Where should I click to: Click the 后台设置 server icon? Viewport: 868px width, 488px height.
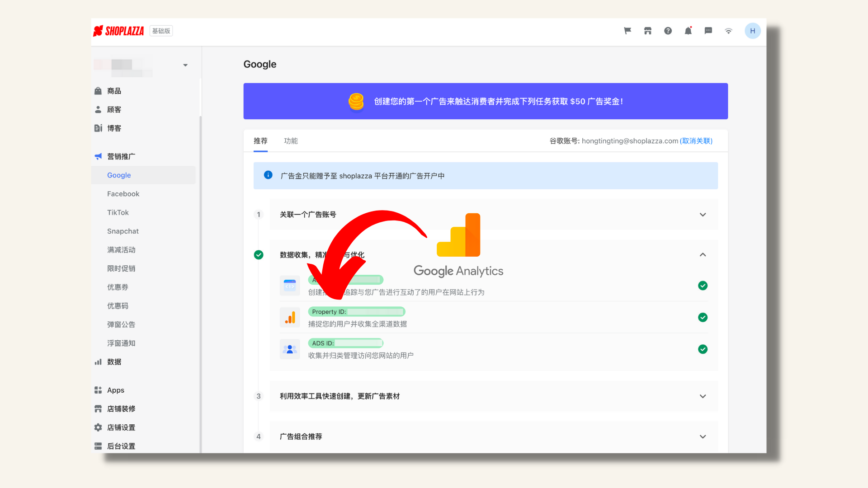click(x=98, y=446)
